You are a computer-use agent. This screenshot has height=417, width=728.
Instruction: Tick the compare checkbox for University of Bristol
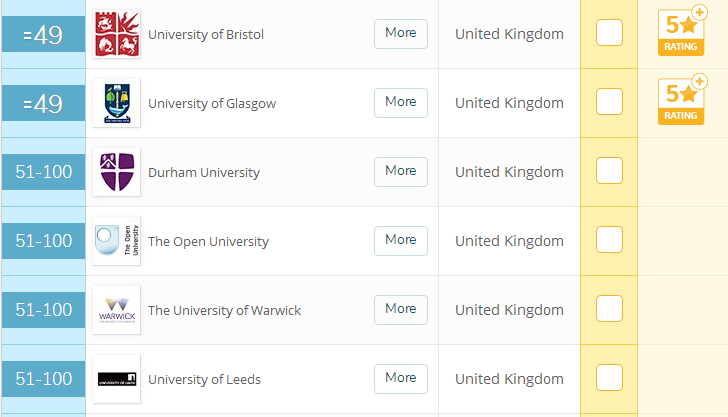[x=609, y=33]
